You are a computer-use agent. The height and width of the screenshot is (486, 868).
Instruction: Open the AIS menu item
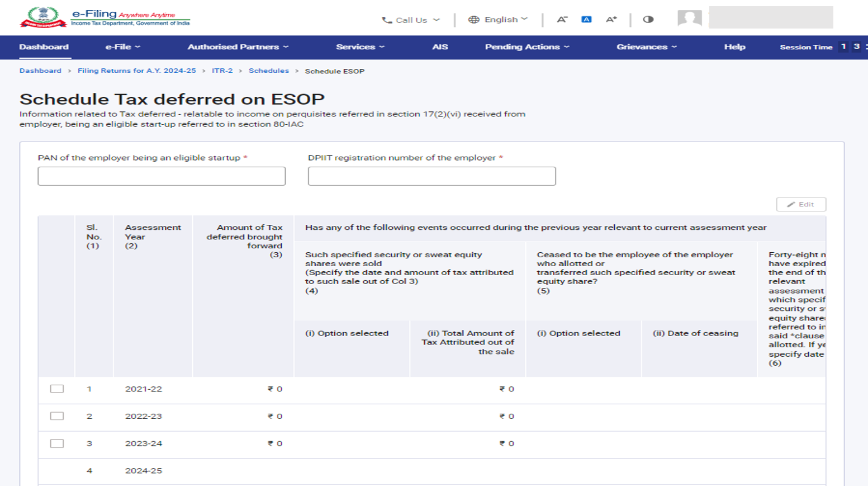(440, 47)
